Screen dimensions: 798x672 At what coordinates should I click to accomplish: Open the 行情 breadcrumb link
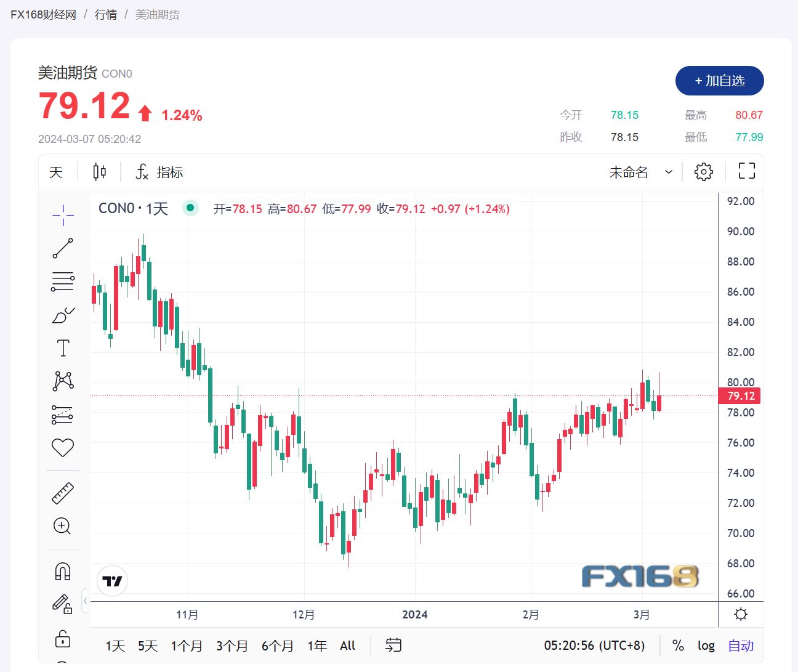tap(106, 14)
